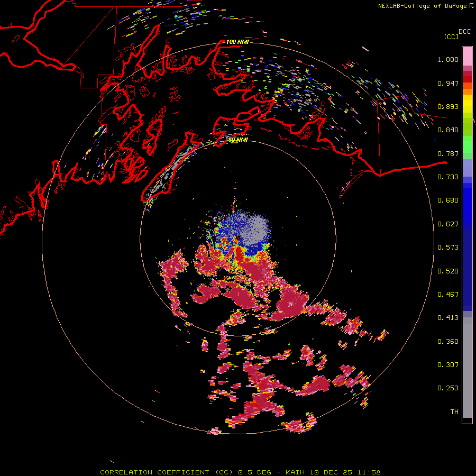The height and width of the screenshot is (476, 476).
Task: Click the 0.253 legend value
Action: (x=448, y=388)
